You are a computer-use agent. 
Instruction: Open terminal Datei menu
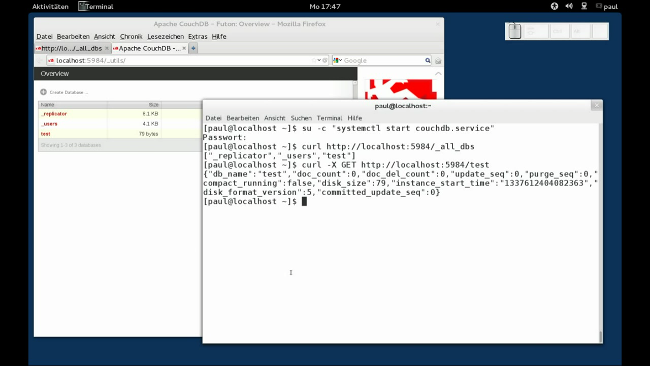click(x=213, y=118)
